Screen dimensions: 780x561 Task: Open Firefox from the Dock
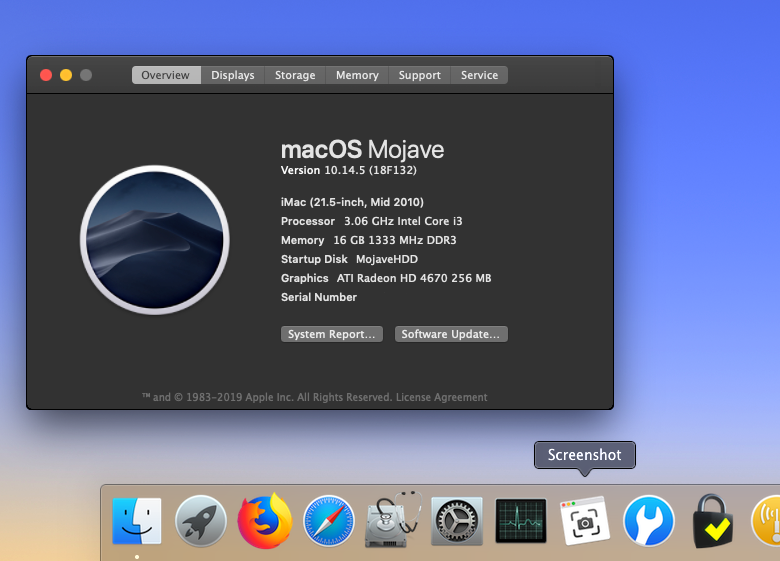[265, 521]
